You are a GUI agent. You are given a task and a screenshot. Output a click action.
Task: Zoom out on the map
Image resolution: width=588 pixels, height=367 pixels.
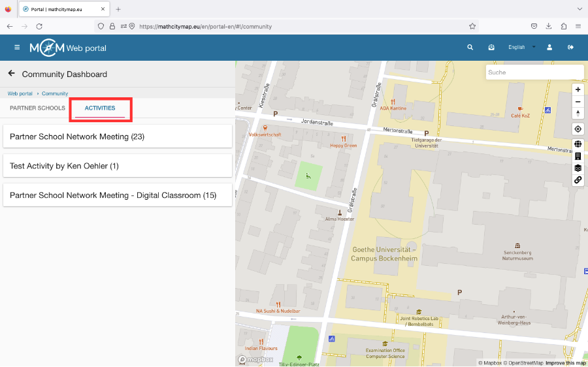pyautogui.click(x=578, y=102)
